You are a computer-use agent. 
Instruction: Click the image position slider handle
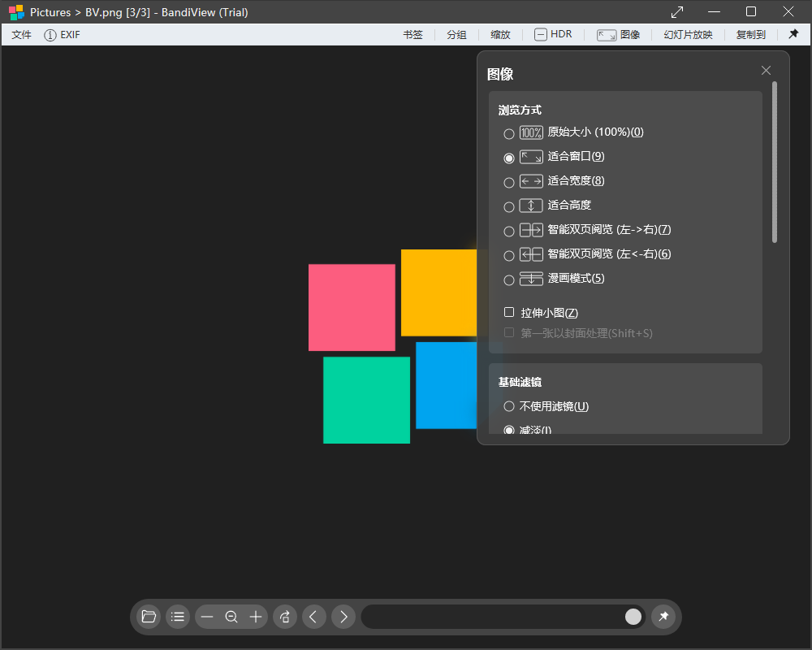click(633, 617)
